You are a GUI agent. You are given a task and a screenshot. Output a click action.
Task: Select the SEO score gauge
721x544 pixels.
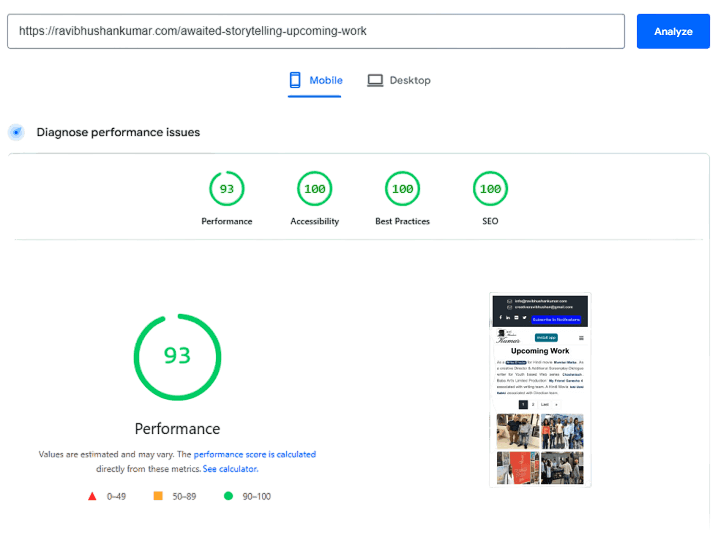pyautogui.click(x=490, y=188)
